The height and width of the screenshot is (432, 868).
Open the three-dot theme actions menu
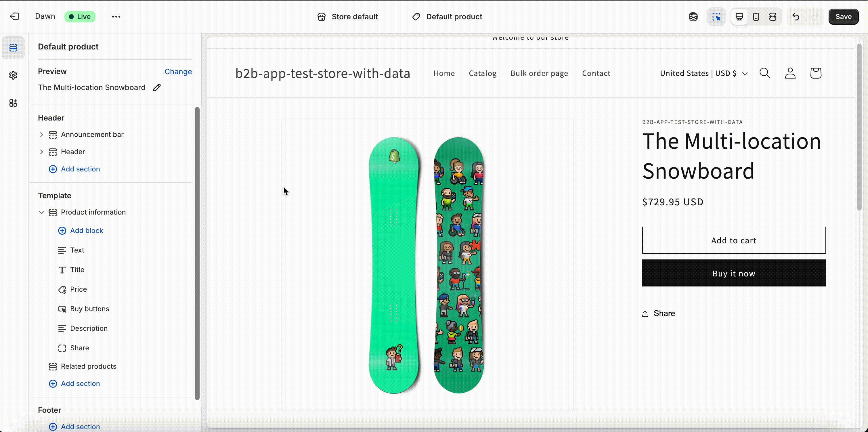[x=116, y=16]
